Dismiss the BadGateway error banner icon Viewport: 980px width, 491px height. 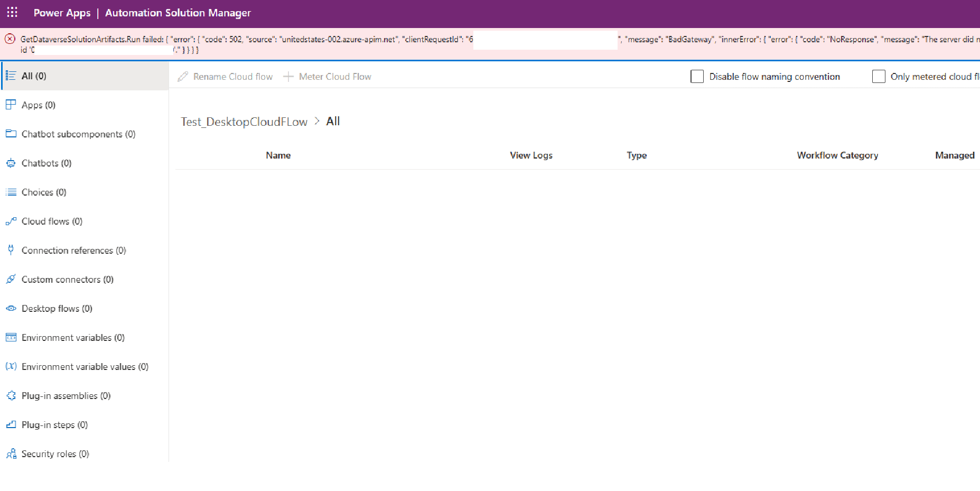click(x=10, y=39)
